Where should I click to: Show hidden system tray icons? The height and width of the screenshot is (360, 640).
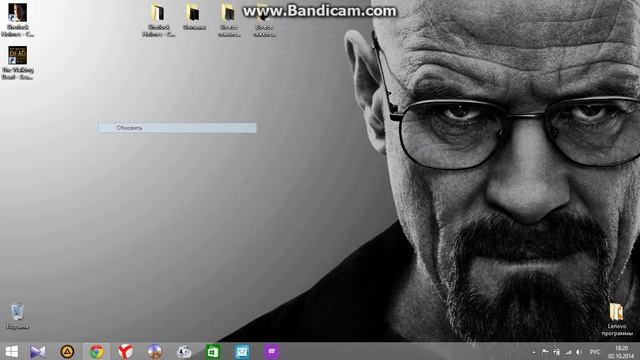tap(533, 352)
